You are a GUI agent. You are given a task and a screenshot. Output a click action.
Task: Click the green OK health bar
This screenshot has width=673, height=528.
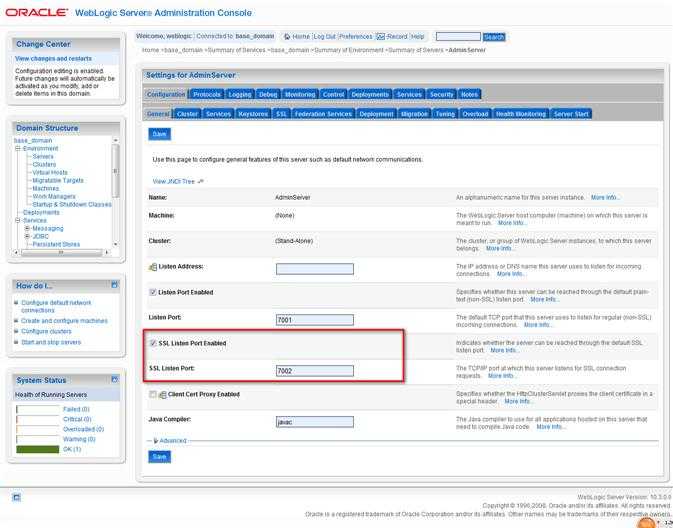37,449
